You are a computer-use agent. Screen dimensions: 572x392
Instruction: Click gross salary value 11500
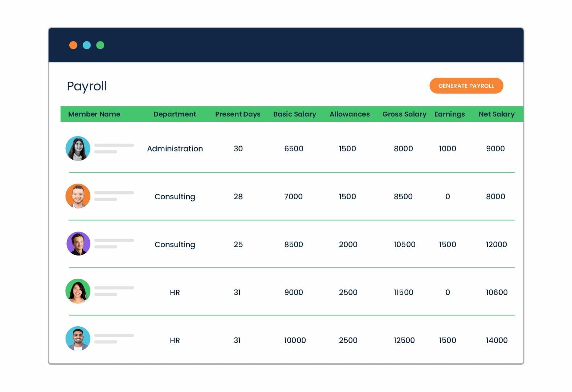(403, 292)
